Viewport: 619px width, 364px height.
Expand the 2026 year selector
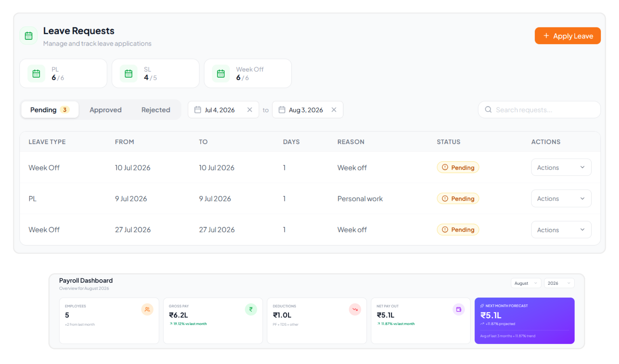tap(559, 283)
